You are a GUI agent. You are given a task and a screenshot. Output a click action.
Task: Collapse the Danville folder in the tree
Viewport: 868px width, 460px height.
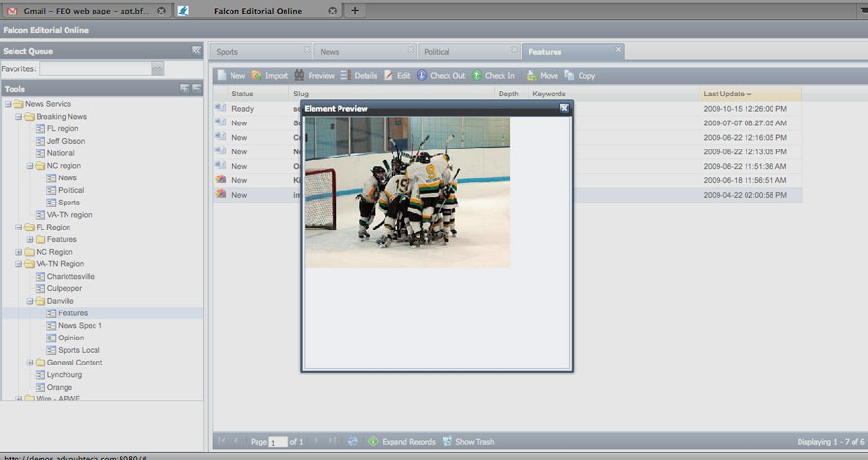click(x=30, y=301)
